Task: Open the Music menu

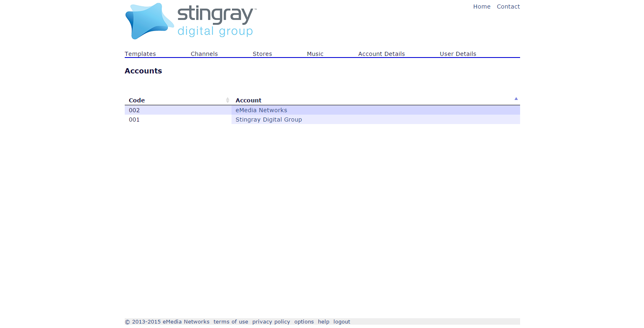Action: point(315,54)
